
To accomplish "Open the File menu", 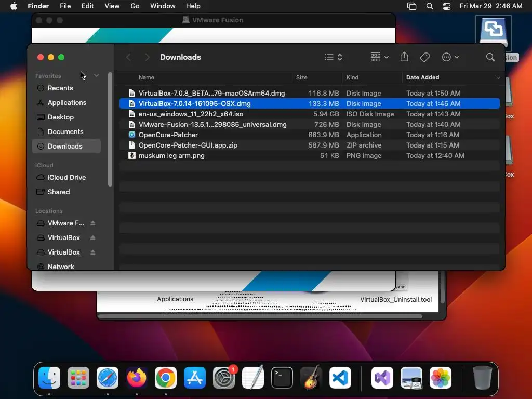I will click(x=65, y=6).
